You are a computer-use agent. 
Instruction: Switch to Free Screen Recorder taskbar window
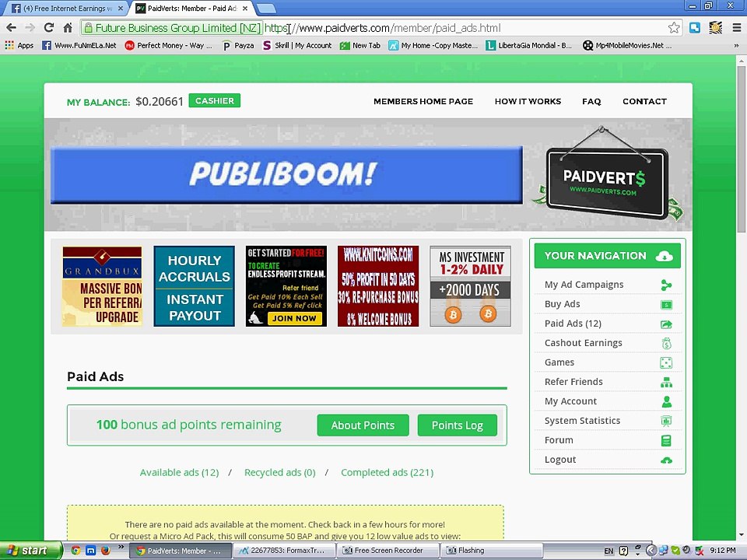pyautogui.click(x=388, y=551)
